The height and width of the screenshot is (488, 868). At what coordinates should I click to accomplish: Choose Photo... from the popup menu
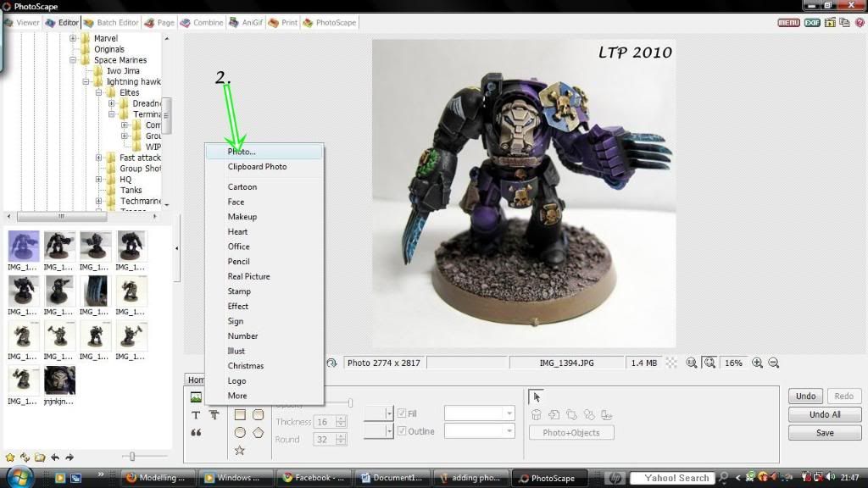tap(264, 152)
